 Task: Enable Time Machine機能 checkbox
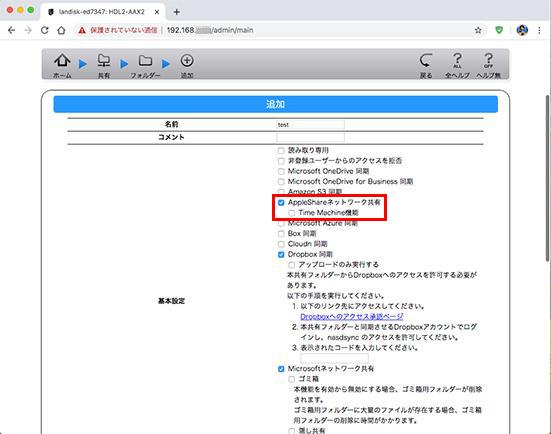point(291,213)
